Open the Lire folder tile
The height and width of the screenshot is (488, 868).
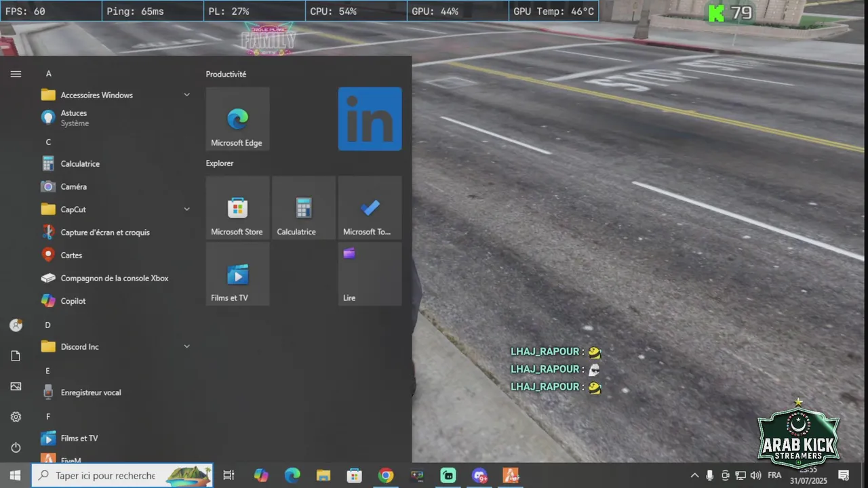coord(370,274)
